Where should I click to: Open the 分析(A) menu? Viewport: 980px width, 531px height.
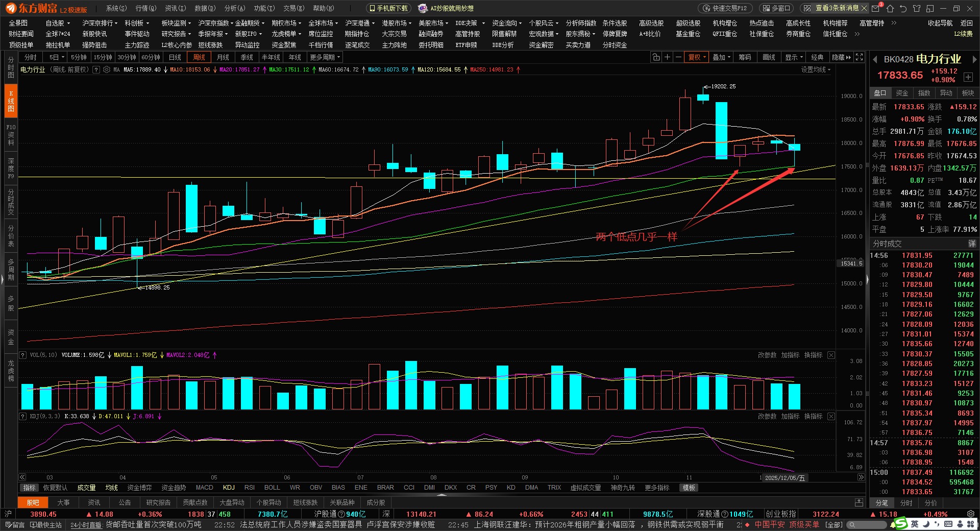pyautogui.click(x=235, y=8)
